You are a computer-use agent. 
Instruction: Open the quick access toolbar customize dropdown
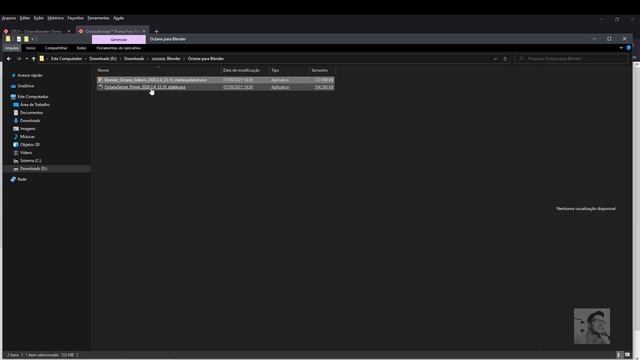(33, 39)
